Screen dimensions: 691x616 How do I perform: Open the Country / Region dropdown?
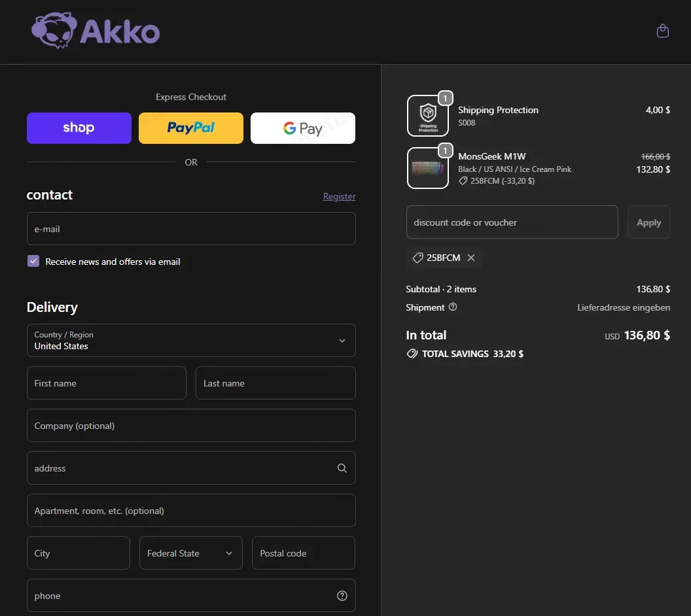tap(191, 340)
